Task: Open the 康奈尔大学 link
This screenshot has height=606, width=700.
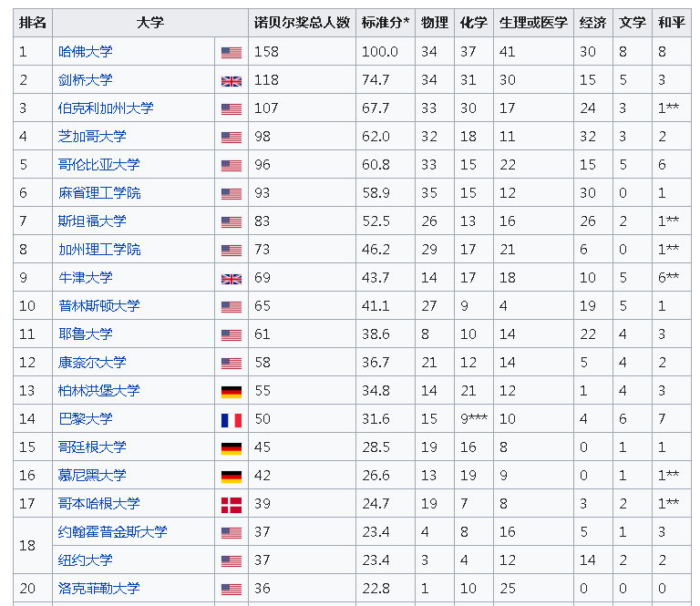Action: click(92, 363)
